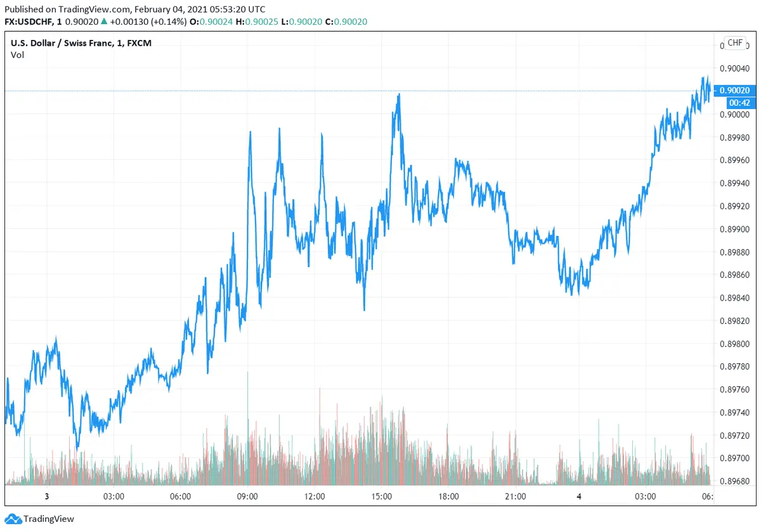This screenshot has width=761, height=532.
Task: Click the 0.89800 price axis label
Action: click(x=733, y=344)
